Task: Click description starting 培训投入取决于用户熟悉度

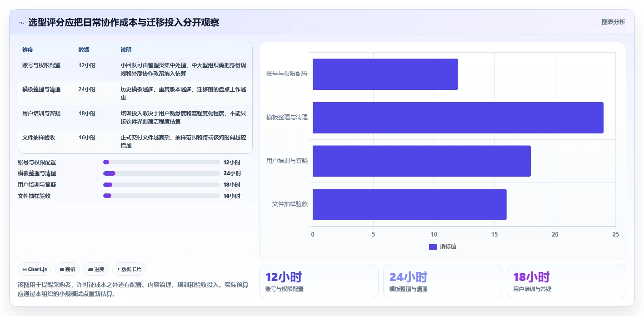Action: (x=183, y=117)
